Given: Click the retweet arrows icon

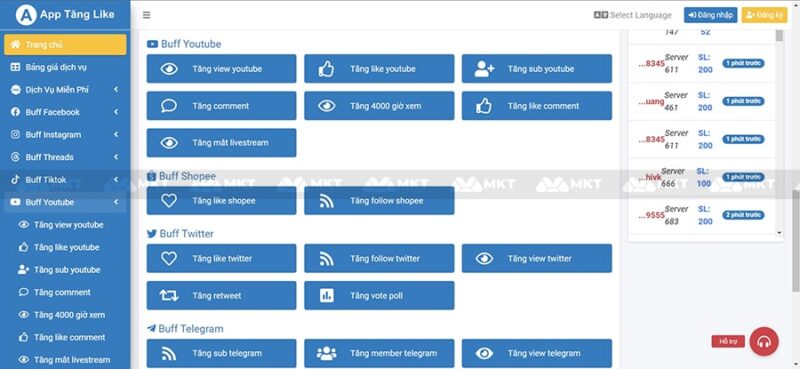Looking at the screenshot, I should 169,296.
